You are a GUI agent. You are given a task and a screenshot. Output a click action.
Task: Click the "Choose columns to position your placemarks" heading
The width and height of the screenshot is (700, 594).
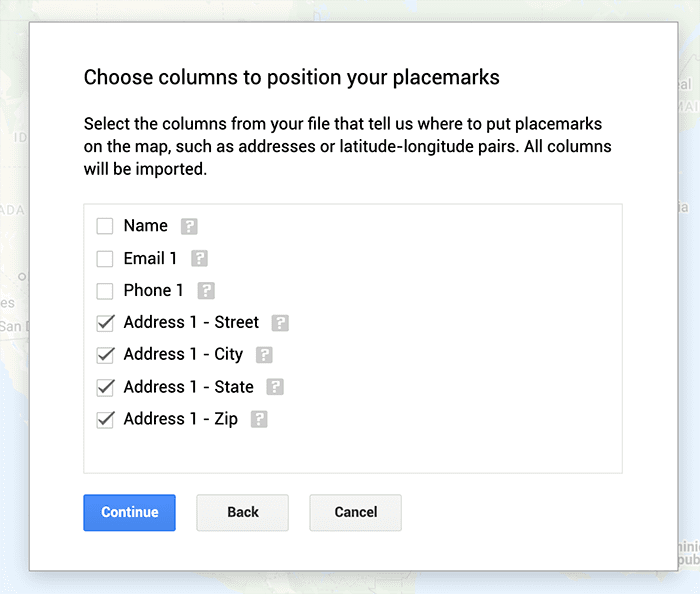click(x=291, y=77)
